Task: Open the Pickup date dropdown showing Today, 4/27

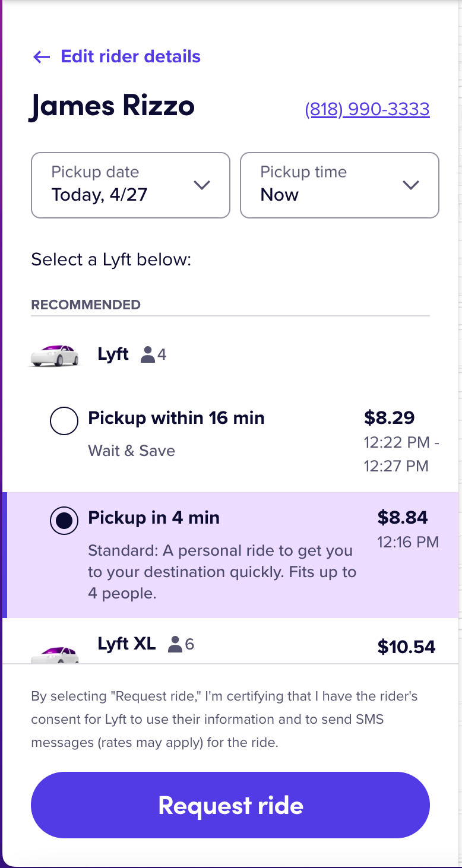Action: 131,185
